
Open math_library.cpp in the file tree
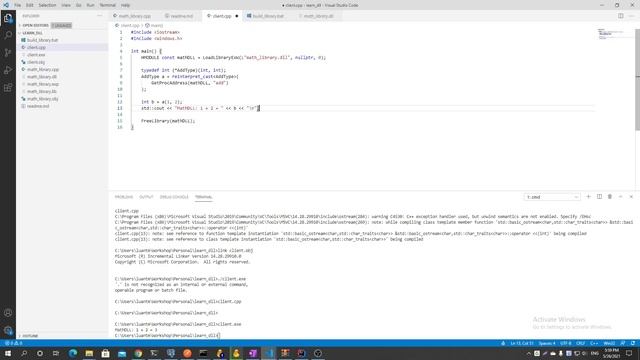(62, 69)
